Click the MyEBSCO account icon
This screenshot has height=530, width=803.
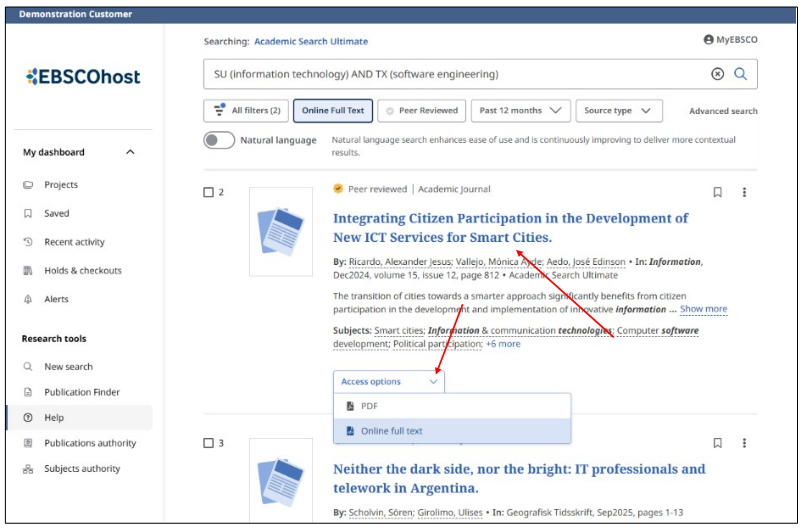[x=708, y=39]
